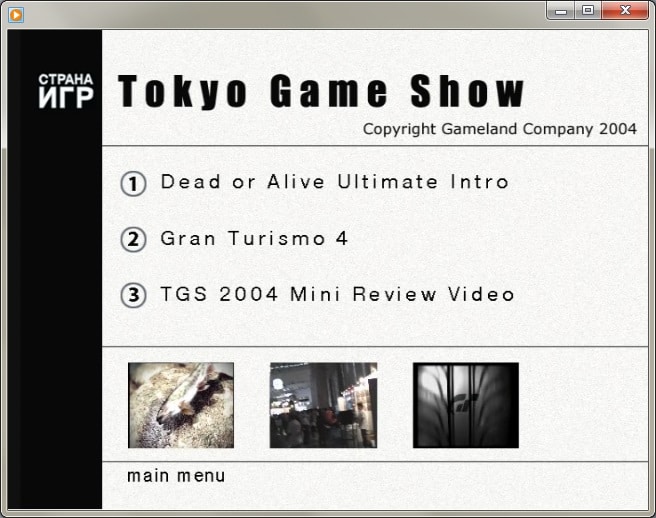Click the orange app icon in title bar
Image resolution: width=656 pixels, height=518 pixels.
(x=16, y=15)
